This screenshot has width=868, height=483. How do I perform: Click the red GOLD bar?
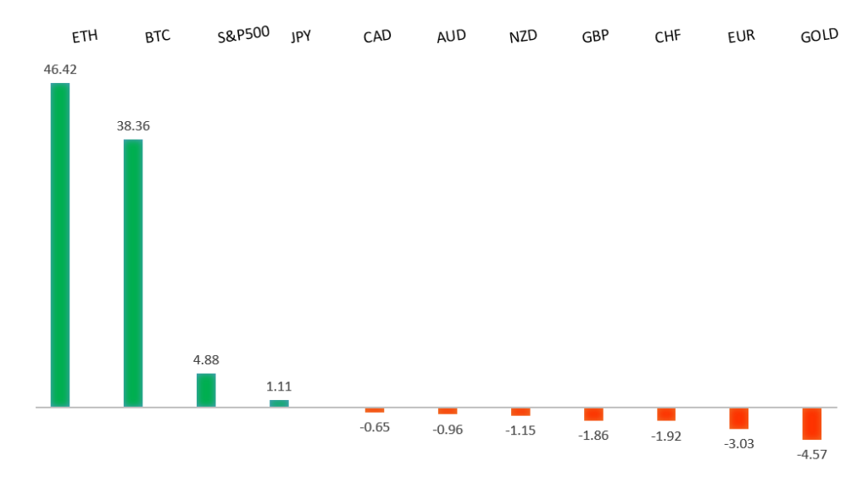pos(812,423)
